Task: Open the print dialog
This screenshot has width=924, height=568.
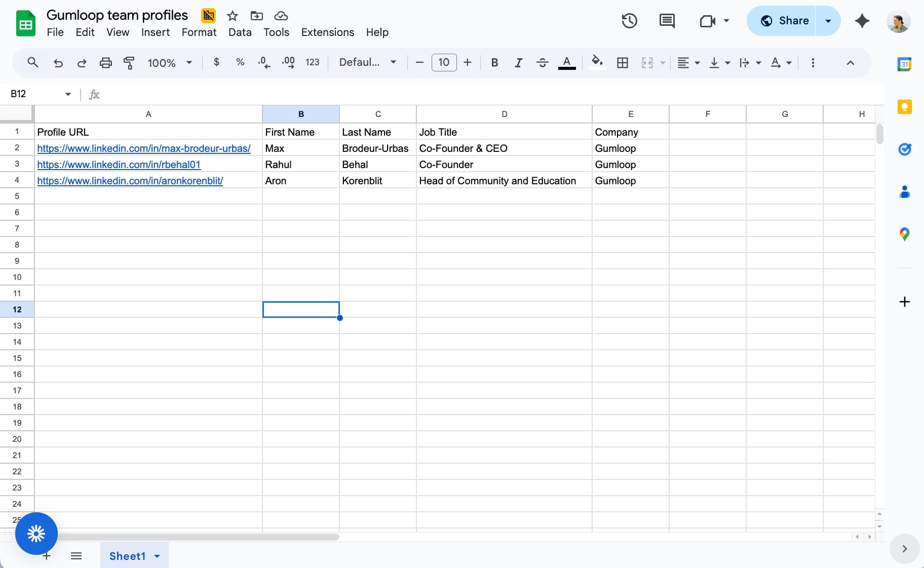Action: [x=105, y=63]
